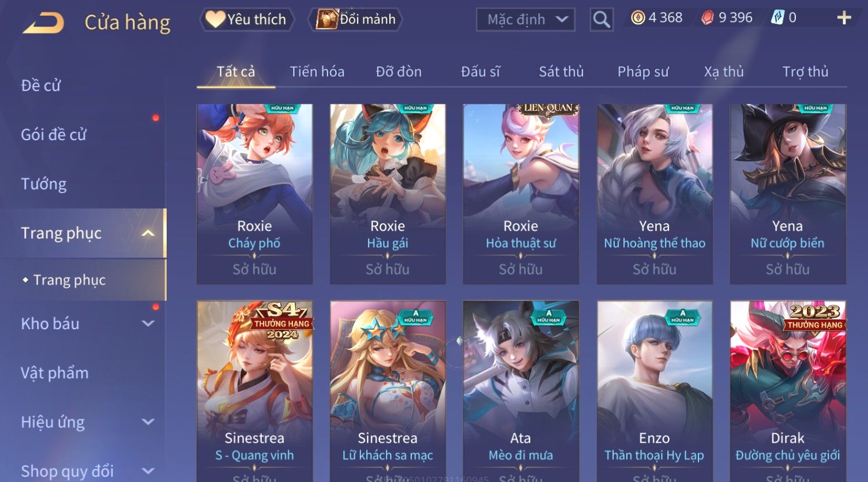Screen dimensions: 868x482
Task: Open the Mặc định sort dropdown
Action: [x=525, y=20]
